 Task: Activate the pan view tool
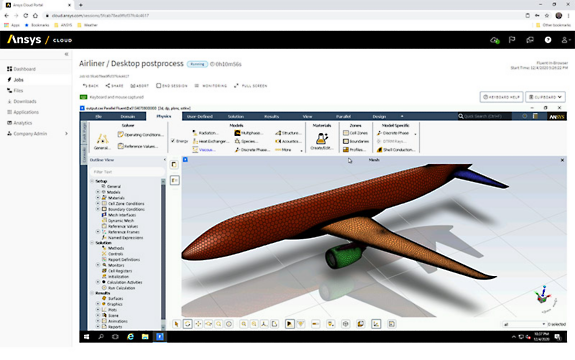pyautogui.click(x=198, y=324)
